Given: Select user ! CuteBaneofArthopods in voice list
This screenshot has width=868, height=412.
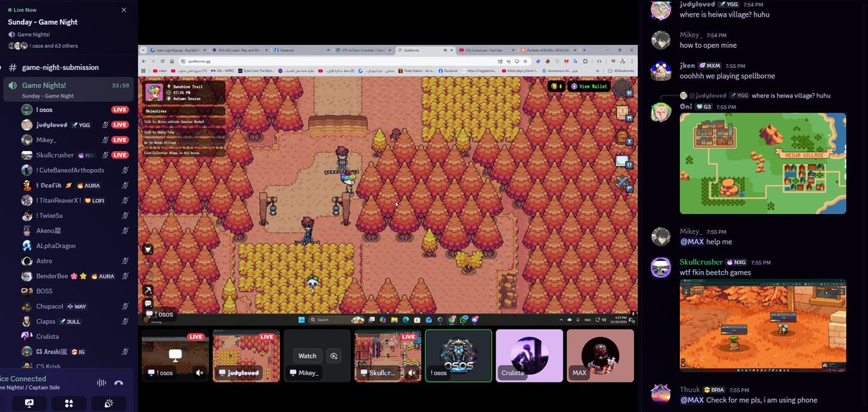Looking at the screenshot, I should click(x=76, y=171).
